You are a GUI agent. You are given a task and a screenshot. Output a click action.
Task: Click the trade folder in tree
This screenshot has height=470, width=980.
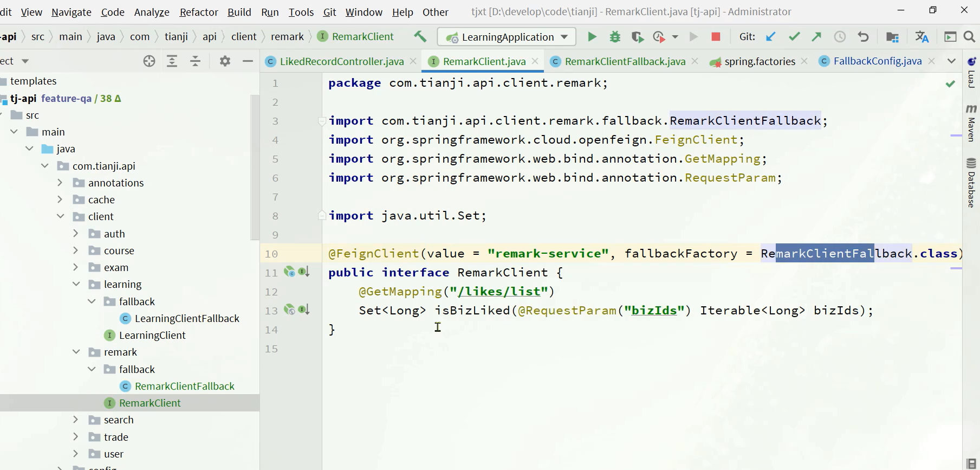(x=116, y=437)
